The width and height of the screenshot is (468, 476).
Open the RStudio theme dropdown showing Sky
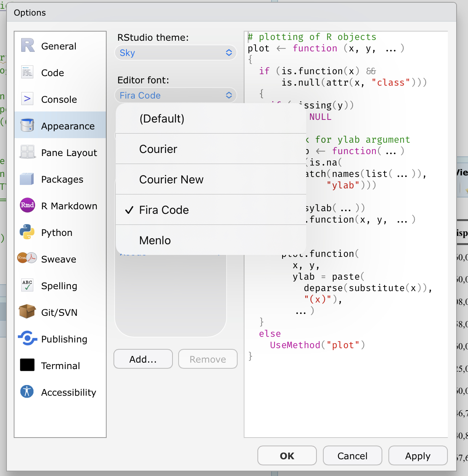click(176, 53)
